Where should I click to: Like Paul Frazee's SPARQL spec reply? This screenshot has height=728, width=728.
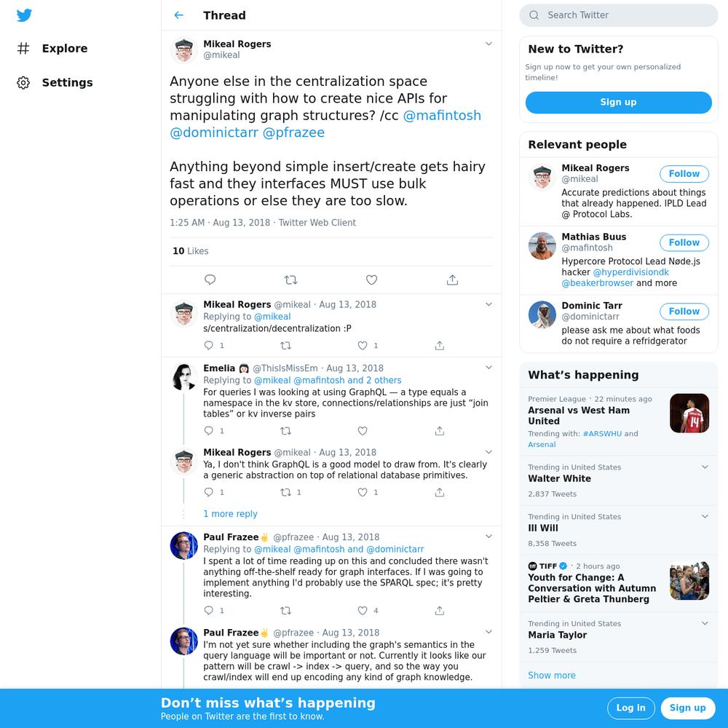tap(363, 611)
